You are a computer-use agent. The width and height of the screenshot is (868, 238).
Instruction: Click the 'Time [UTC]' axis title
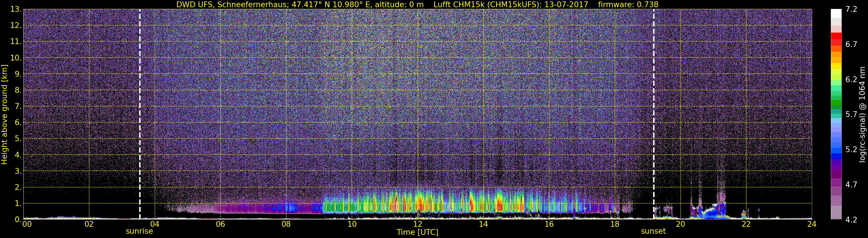click(417, 232)
